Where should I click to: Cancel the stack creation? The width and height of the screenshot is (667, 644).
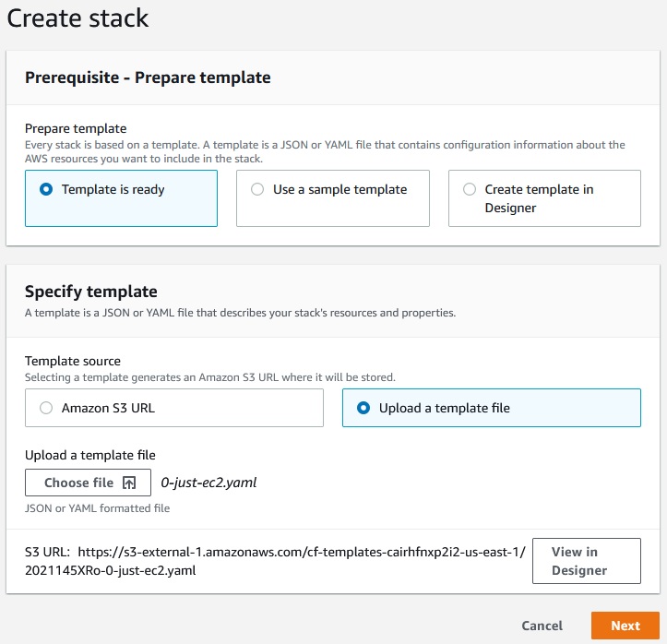(542, 626)
